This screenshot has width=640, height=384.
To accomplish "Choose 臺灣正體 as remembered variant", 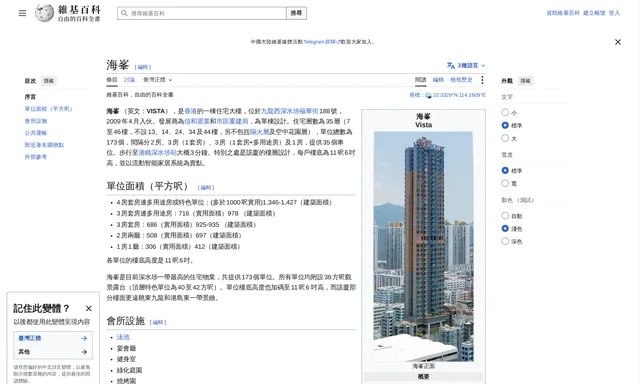I will [x=53, y=338].
